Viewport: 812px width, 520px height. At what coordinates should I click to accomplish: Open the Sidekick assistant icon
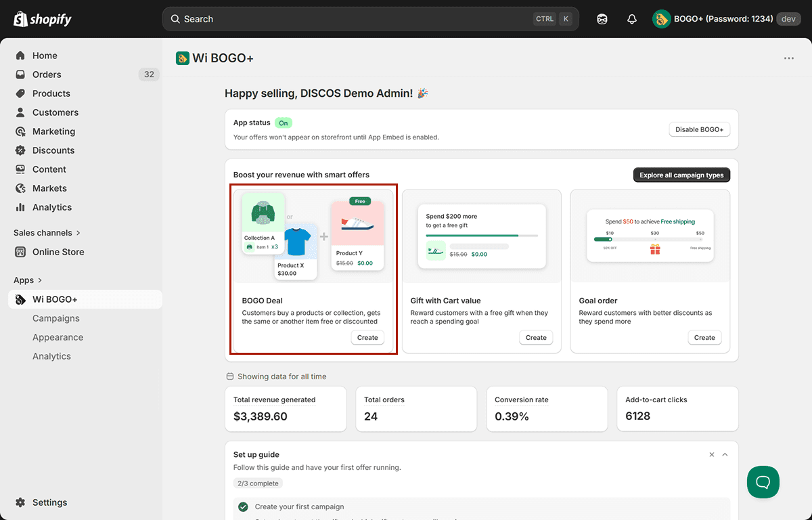(x=602, y=19)
